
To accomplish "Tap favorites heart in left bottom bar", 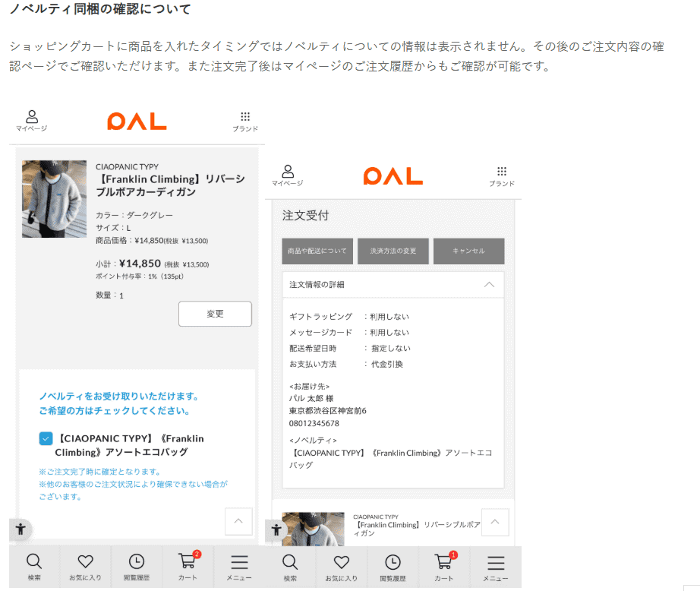I will 85,567.
